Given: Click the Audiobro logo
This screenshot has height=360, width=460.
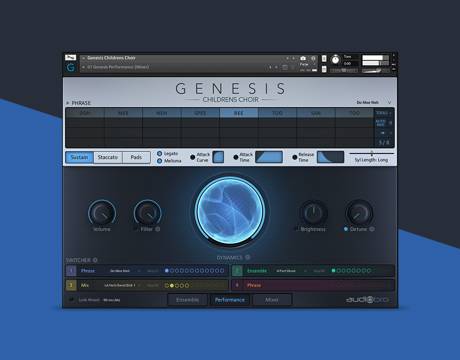Looking at the screenshot, I should (367, 300).
